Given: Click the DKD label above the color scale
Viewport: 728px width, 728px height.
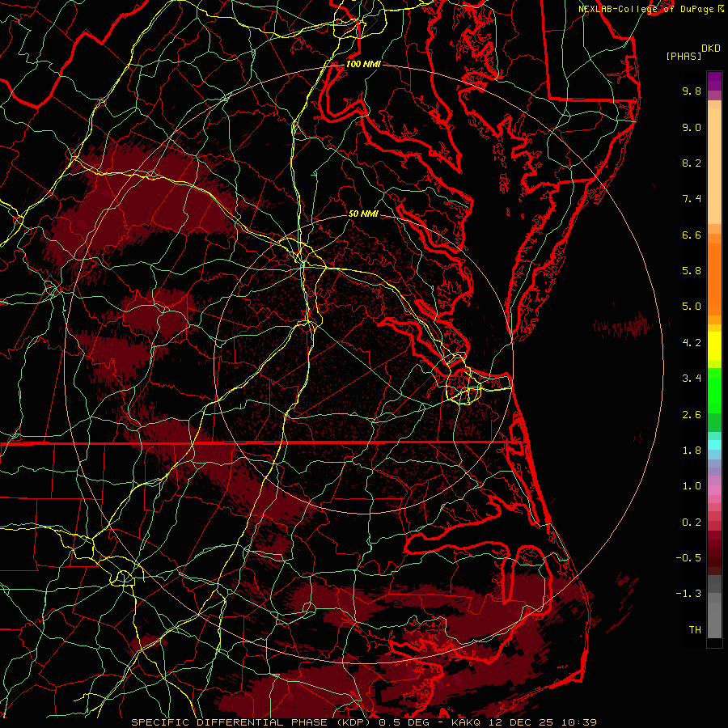Looking at the screenshot, I should click(x=710, y=49).
